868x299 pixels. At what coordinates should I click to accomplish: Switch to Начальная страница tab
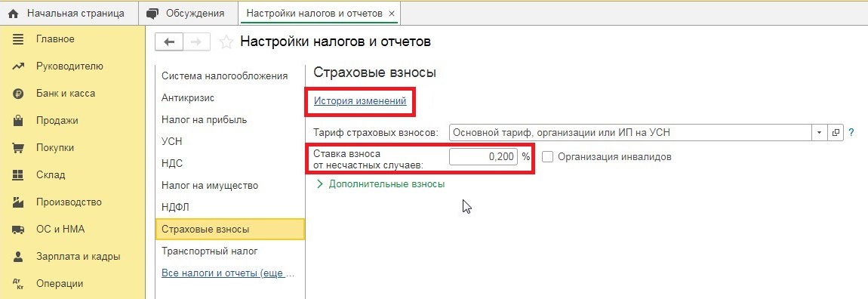tap(69, 14)
